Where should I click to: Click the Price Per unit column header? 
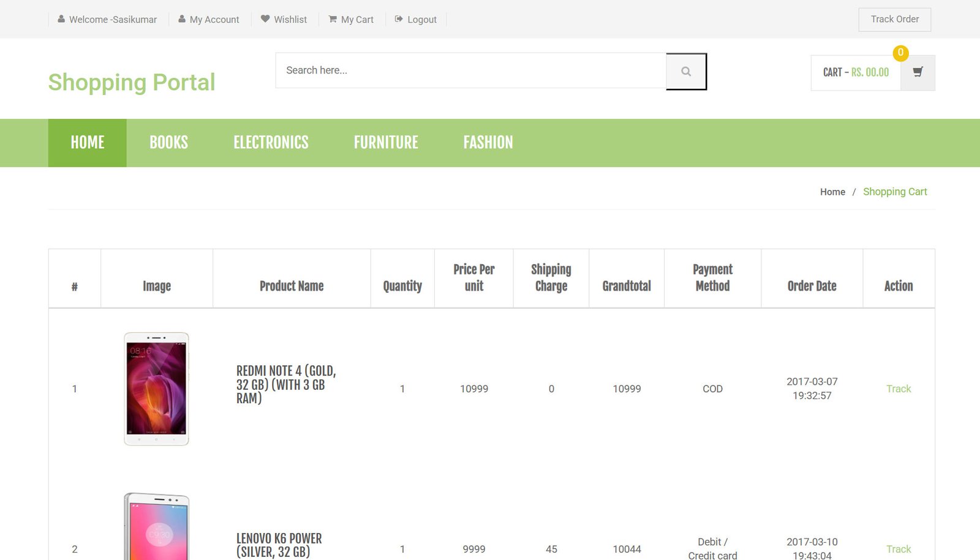[x=474, y=278]
